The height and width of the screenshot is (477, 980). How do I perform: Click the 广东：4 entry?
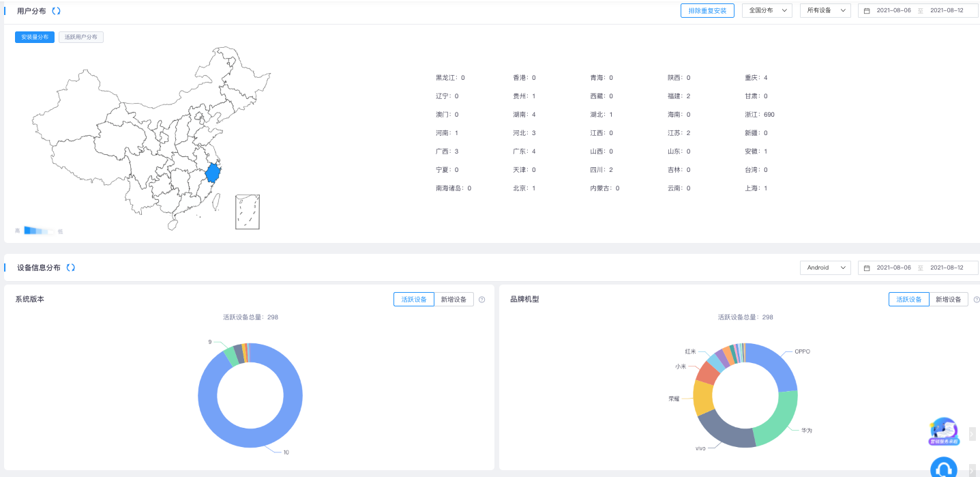(524, 151)
